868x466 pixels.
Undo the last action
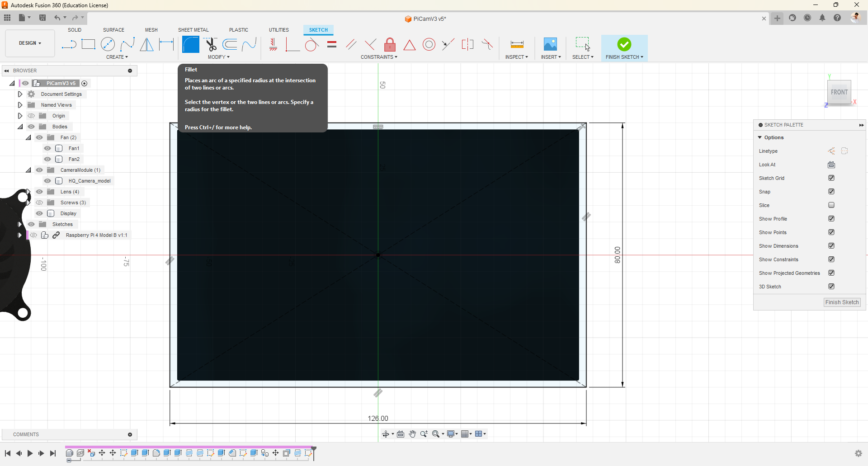pyautogui.click(x=57, y=18)
